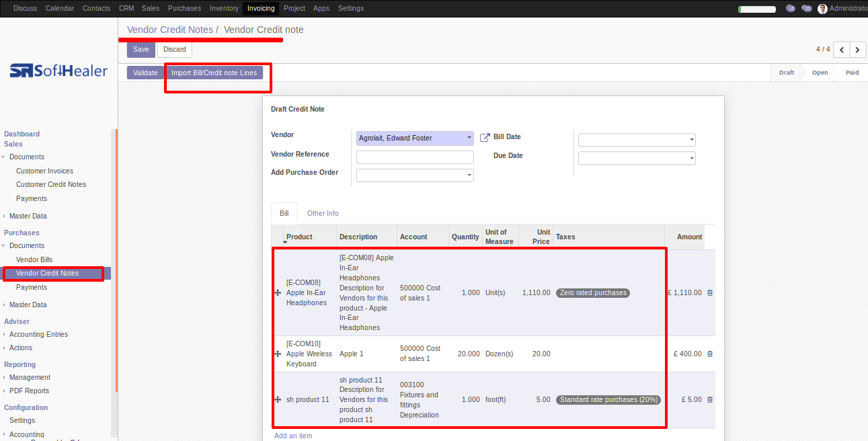Select the Bill tab
Screen dimensions: 868x441
pos(284,213)
